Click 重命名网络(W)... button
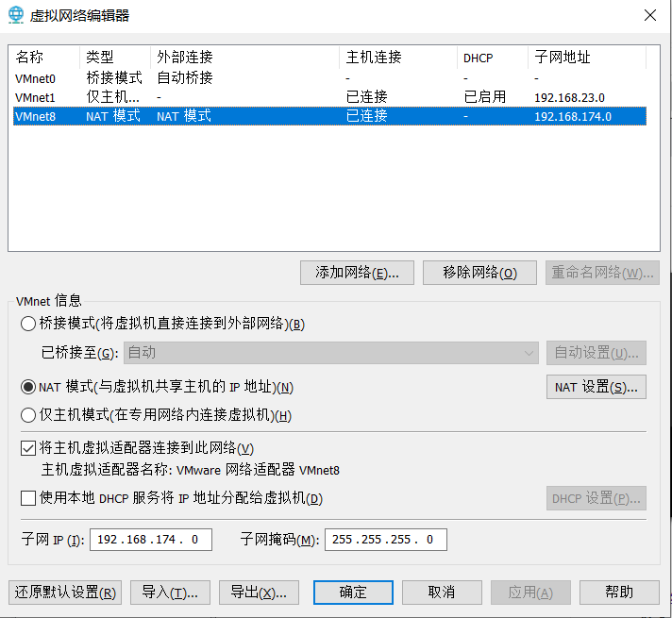 (602, 273)
